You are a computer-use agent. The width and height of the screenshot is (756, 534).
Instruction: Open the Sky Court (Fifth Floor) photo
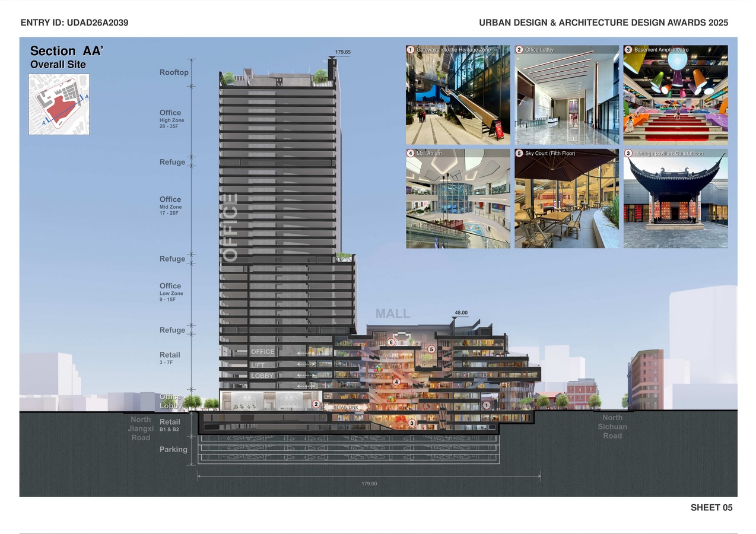[566, 198]
